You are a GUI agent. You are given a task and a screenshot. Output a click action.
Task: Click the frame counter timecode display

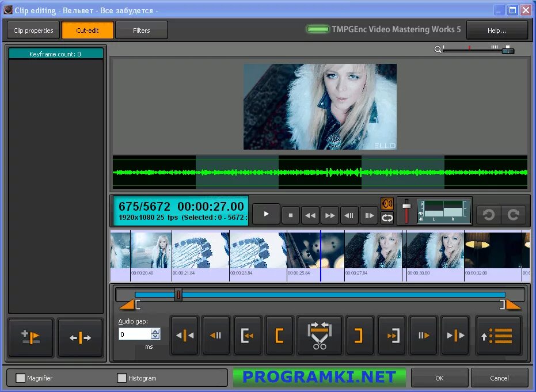[x=181, y=211]
